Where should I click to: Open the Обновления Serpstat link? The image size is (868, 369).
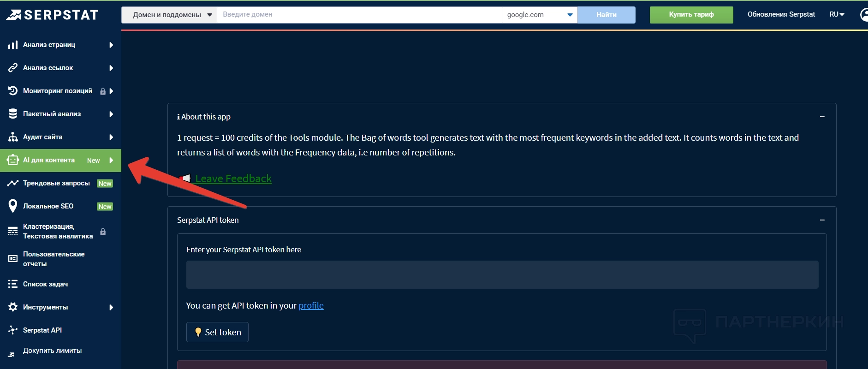781,14
